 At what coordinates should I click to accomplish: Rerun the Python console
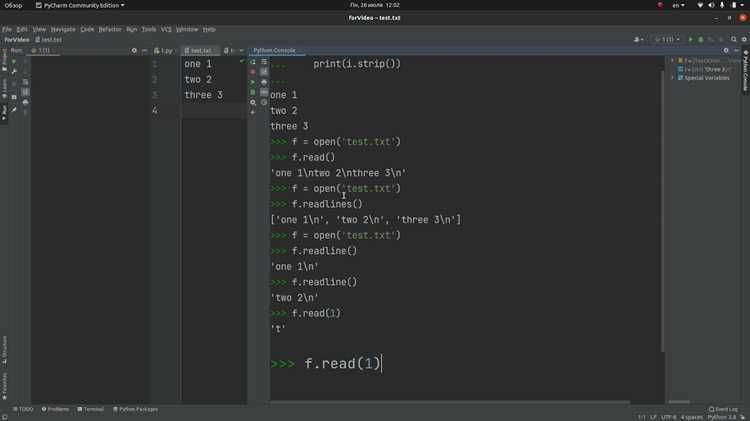pyautogui.click(x=253, y=62)
